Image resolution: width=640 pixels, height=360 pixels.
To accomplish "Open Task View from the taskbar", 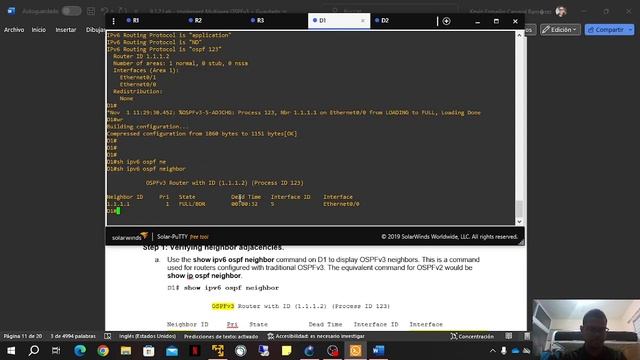I will coord(56,351).
